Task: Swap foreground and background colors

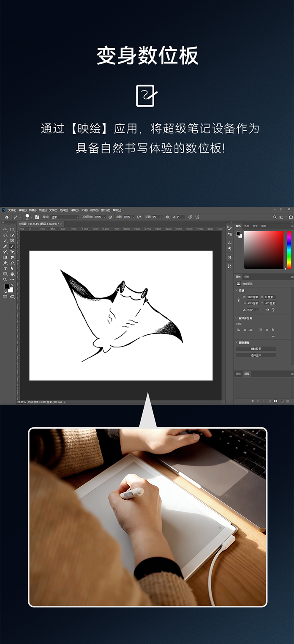Action: [11, 284]
